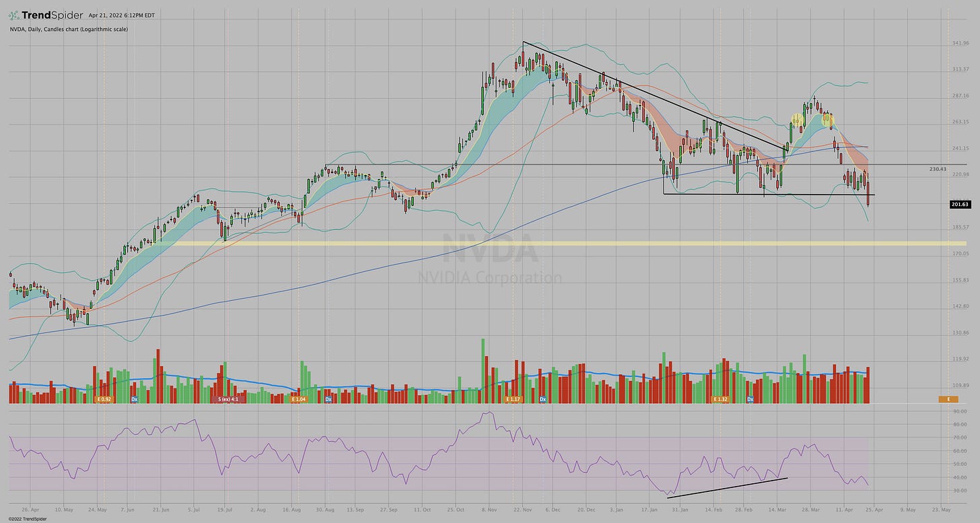Click the current price label 201.63
This screenshot has height=523, width=980.
pyautogui.click(x=960, y=204)
